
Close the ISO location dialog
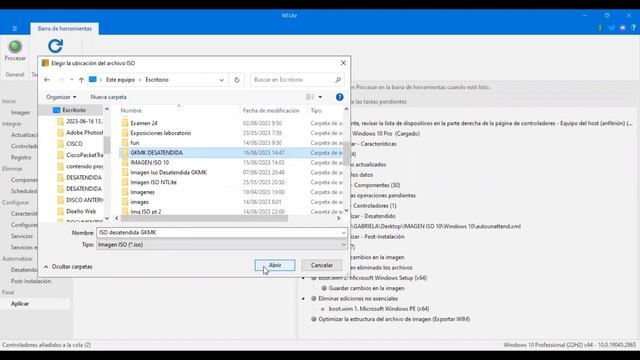click(x=343, y=63)
